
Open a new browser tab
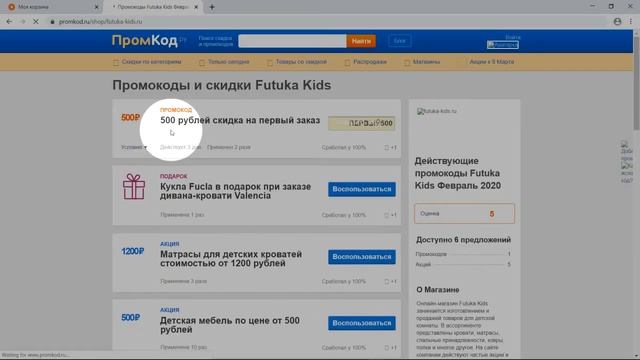tap(212, 7)
